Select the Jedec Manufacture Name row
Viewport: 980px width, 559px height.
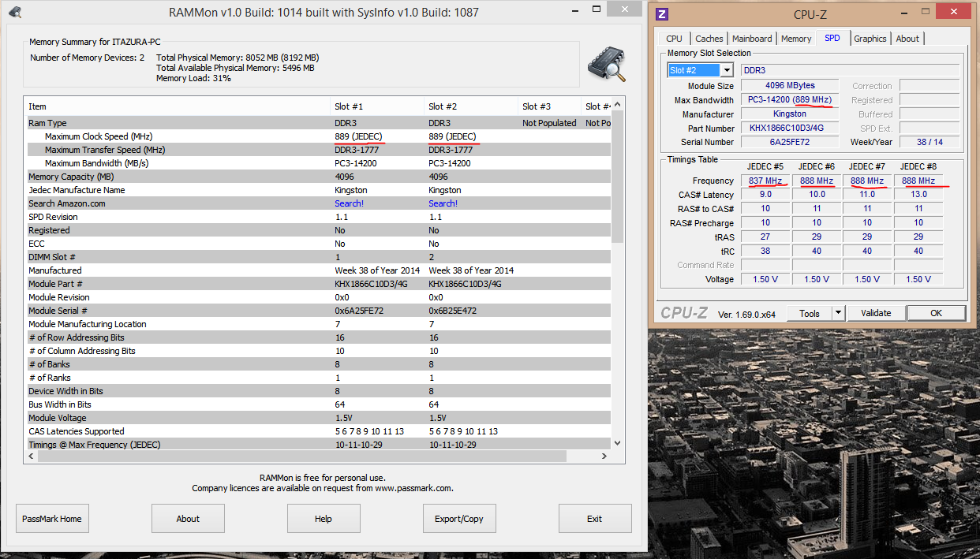tap(318, 190)
